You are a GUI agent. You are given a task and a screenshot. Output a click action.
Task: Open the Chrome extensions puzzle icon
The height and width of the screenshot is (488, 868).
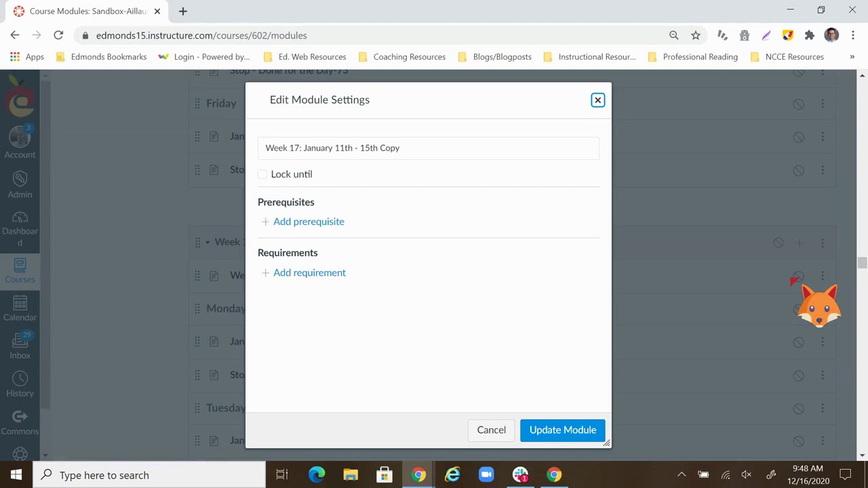pos(809,35)
